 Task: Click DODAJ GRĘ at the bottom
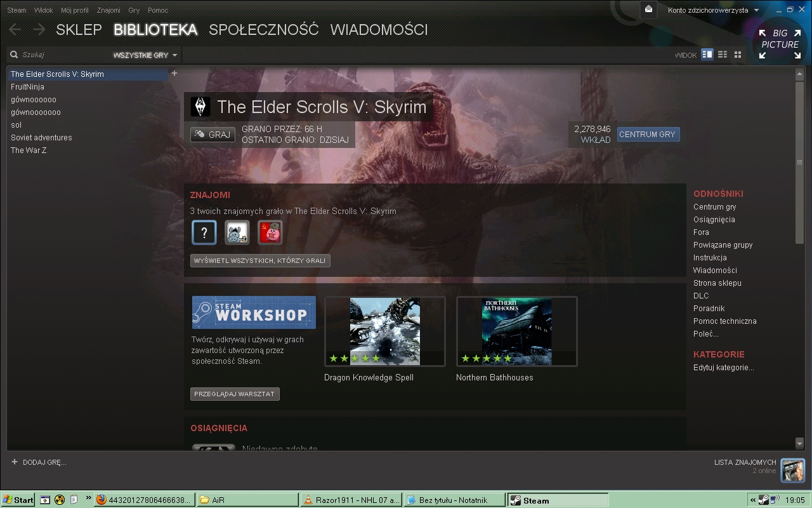click(44, 462)
